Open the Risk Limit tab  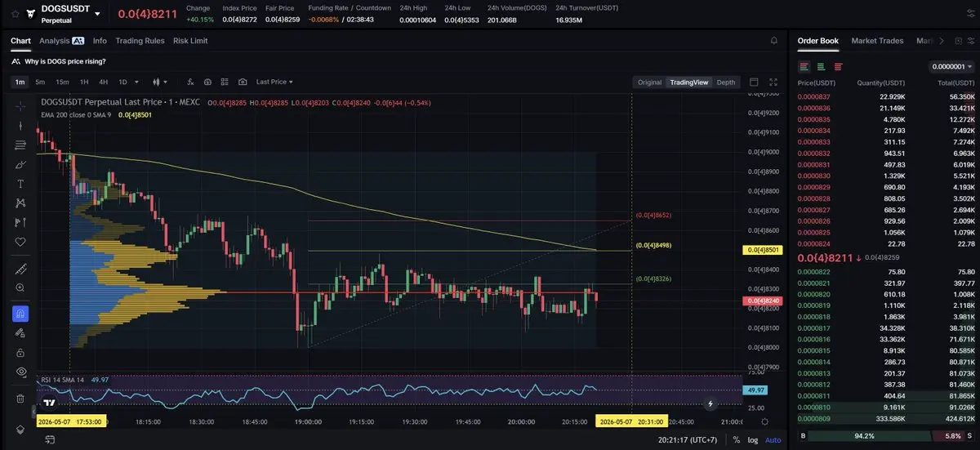coord(190,40)
